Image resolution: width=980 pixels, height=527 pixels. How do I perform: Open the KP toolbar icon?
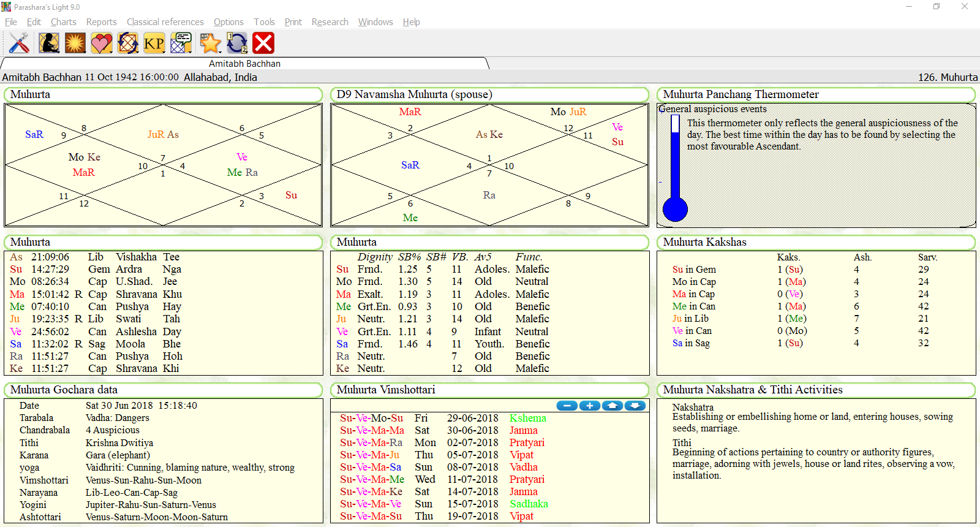[x=154, y=43]
